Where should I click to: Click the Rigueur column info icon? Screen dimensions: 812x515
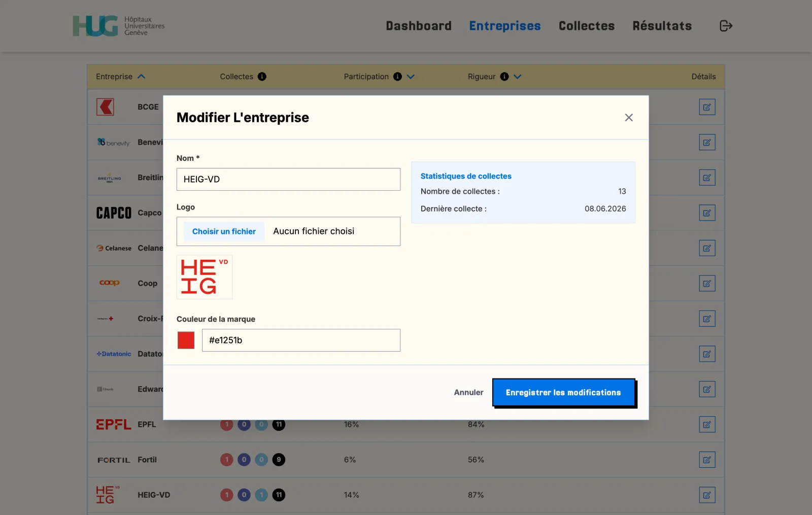504,77
